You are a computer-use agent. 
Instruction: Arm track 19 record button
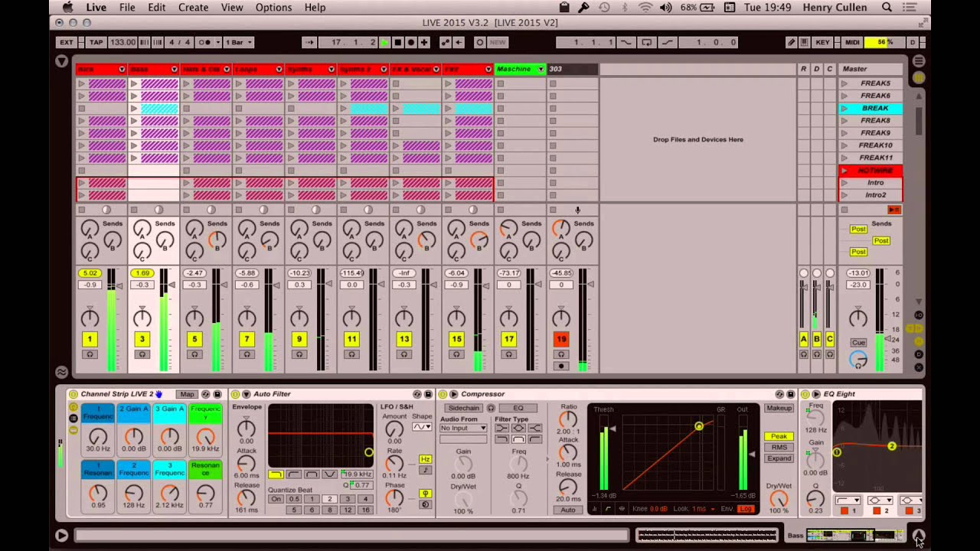pos(561,366)
